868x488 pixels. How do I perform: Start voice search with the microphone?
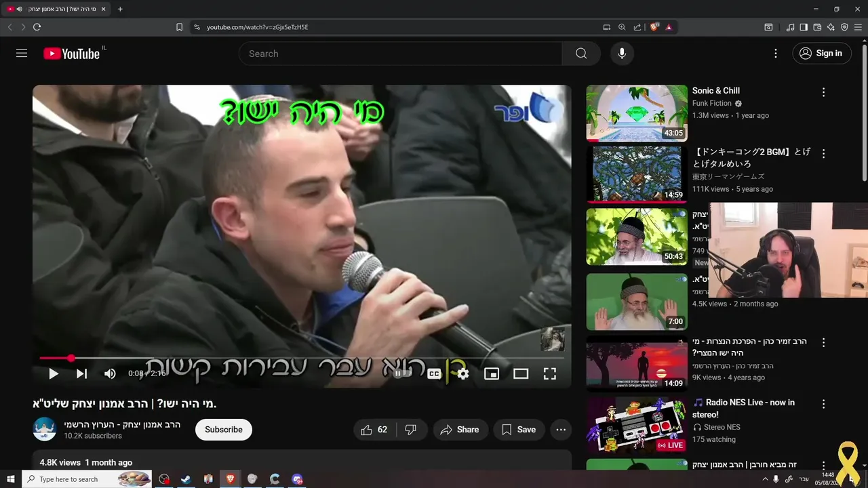point(622,54)
